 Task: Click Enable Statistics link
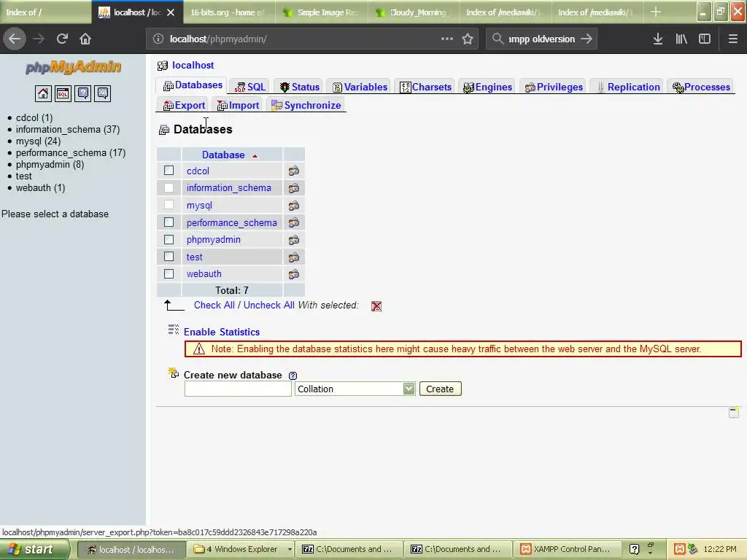pos(222,332)
